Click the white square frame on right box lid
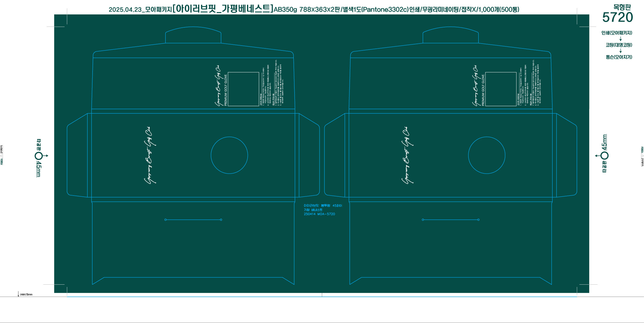The image size is (644, 323). tap(501, 89)
